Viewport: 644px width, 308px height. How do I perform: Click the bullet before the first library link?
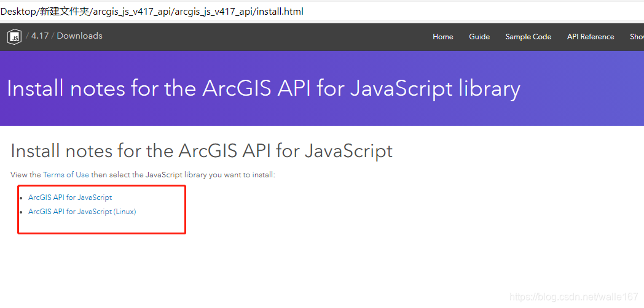[x=22, y=198]
